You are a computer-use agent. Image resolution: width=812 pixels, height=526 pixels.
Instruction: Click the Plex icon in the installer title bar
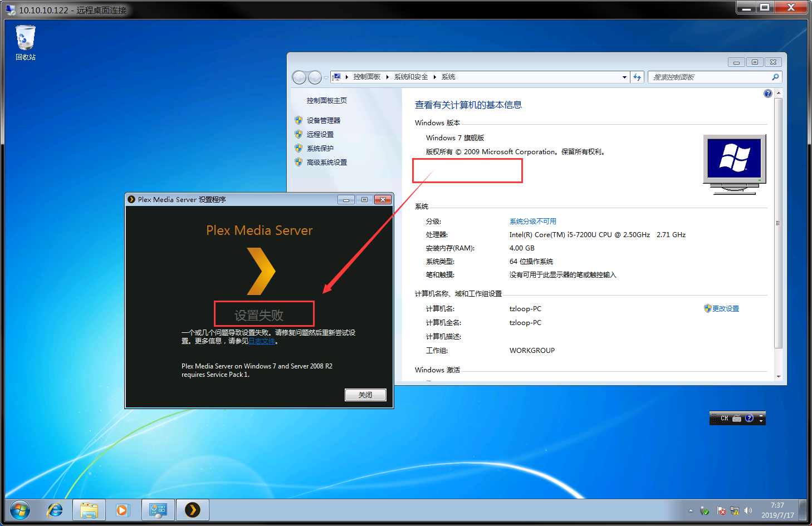131,199
